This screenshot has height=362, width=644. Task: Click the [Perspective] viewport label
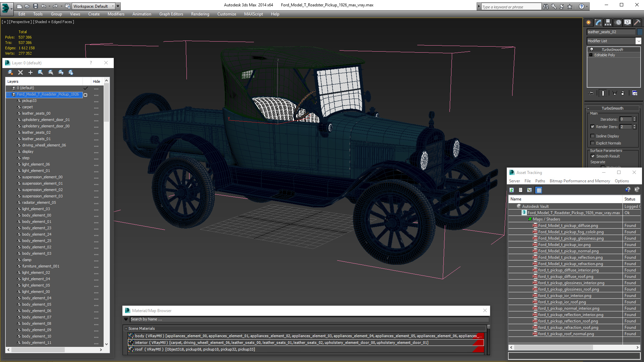point(20,22)
